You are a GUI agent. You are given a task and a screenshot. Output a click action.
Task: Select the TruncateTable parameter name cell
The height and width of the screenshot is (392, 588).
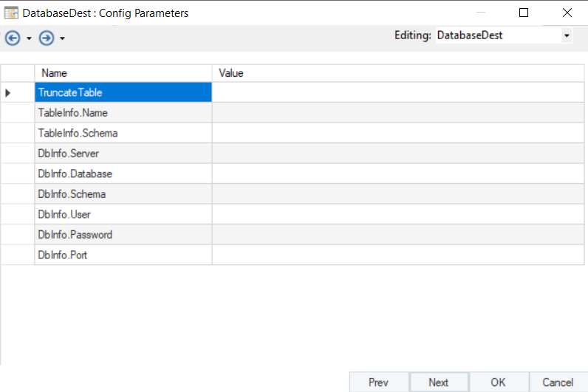pos(123,93)
